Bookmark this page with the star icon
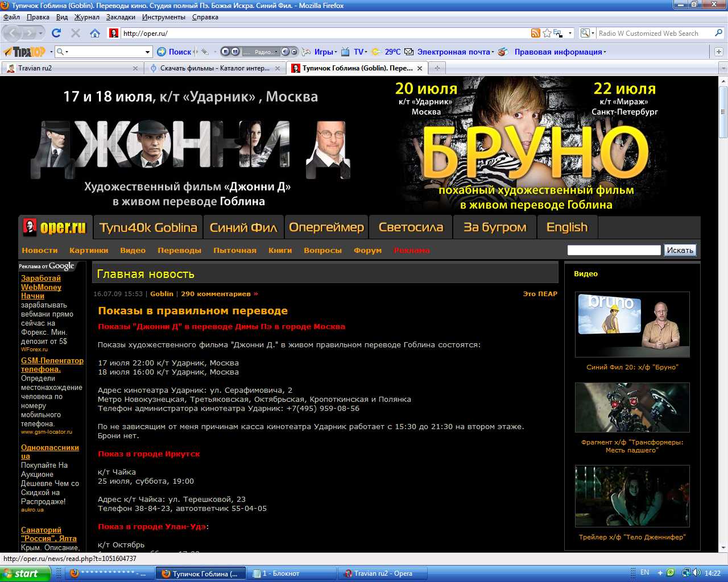 coord(547,33)
